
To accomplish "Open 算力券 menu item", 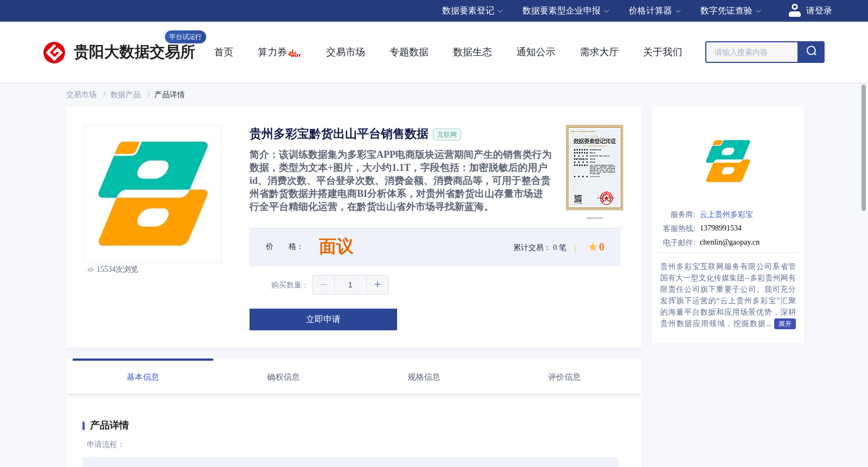I will pos(272,52).
